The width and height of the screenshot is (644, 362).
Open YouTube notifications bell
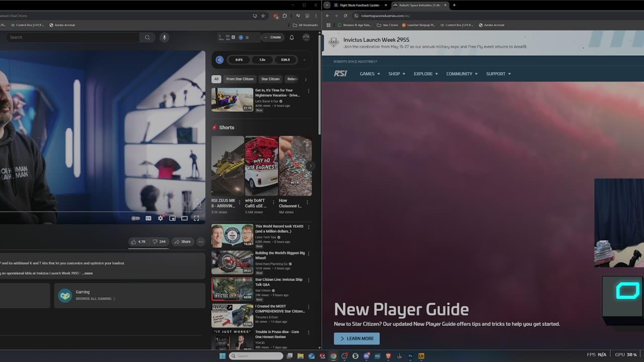(291, 37)
